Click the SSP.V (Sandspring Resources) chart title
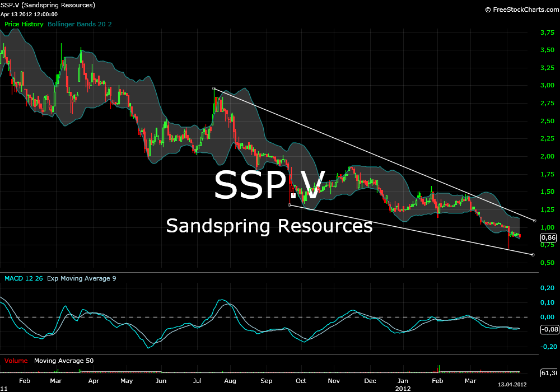This screenshot has width=560, height=392. click(48, 6)
